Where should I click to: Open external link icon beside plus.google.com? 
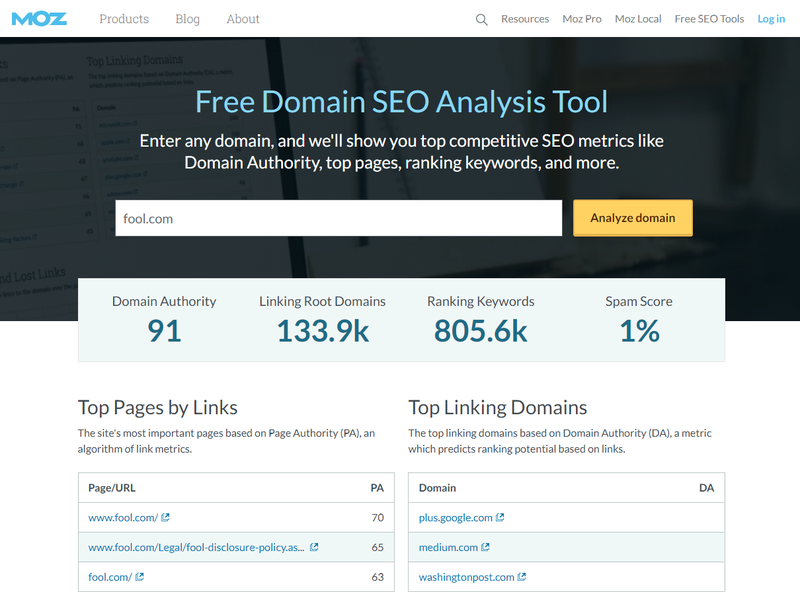(500, 517)
